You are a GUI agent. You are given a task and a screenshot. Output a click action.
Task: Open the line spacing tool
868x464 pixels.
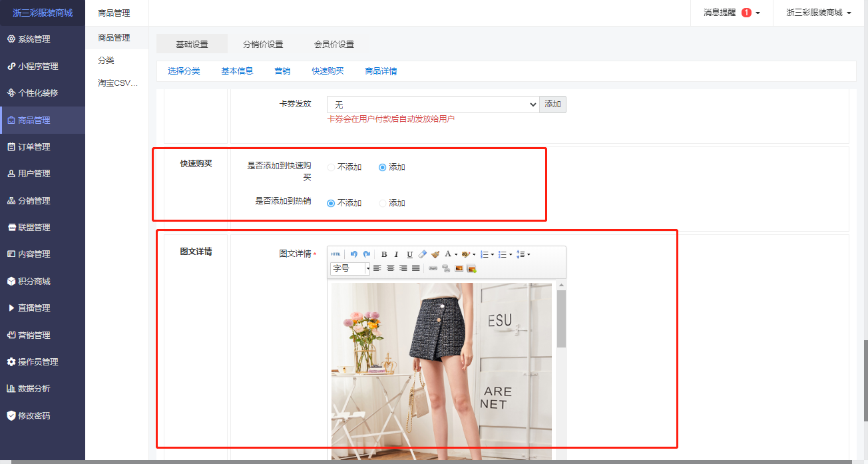[521, 254]
